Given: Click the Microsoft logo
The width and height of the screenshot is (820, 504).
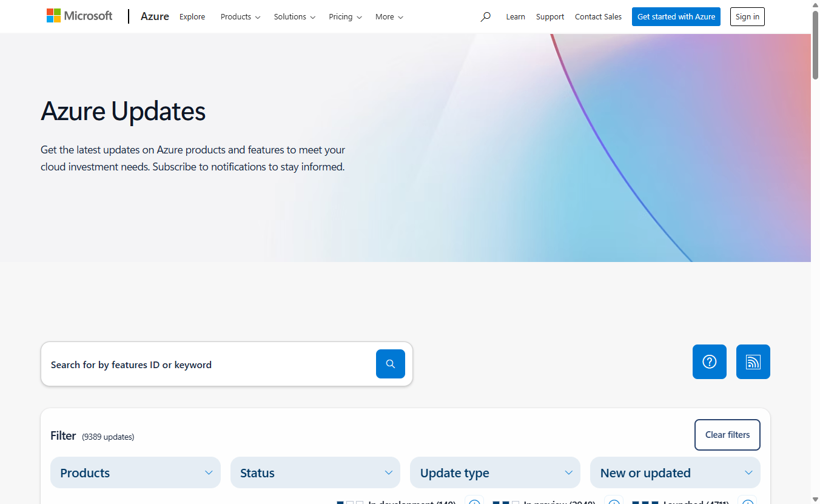Looking at the screenshot, I should (x=79, y=16).
